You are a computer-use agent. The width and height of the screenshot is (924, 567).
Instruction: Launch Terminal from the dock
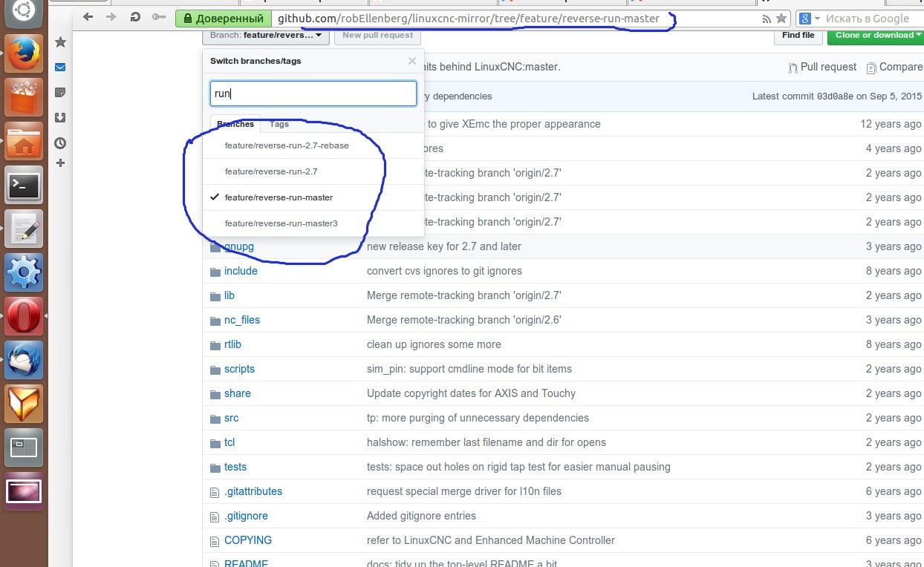[x=24, y=186]
